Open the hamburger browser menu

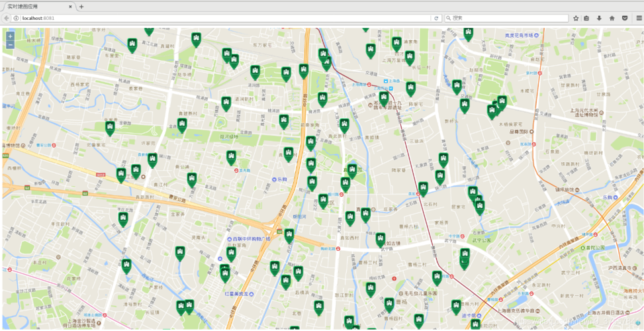(x=639, y=18)
